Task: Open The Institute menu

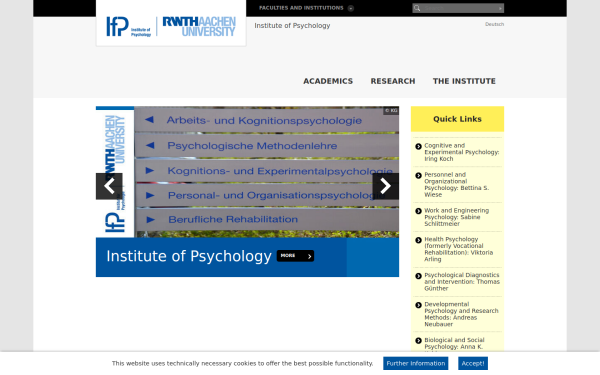Action: pos(464,81)
